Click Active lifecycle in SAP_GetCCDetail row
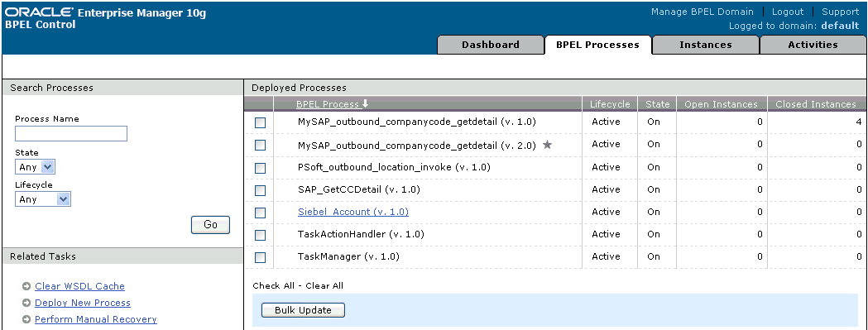This screenshot has width=868, height=330. tap(606, 189)
